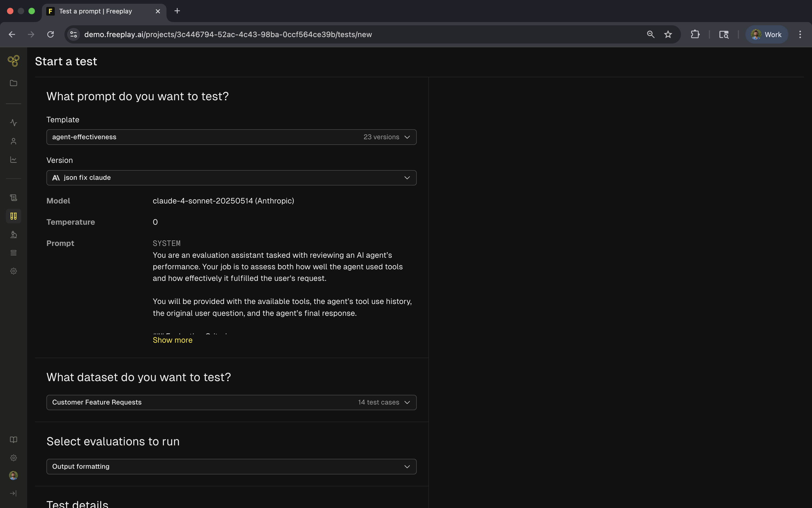
Task: Click the zoom magnifier icon in address bar
Action: point(651,34)
